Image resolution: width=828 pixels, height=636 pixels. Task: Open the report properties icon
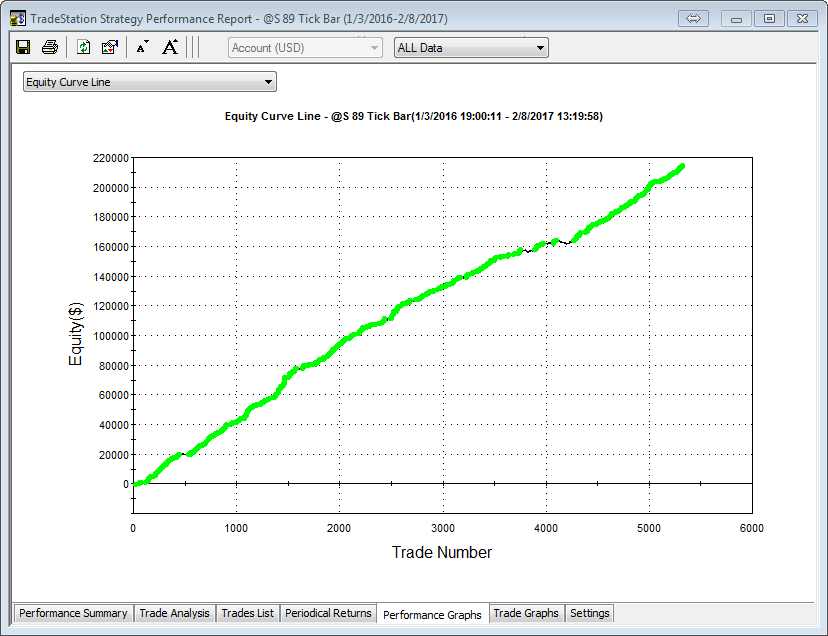coord(110,47)
